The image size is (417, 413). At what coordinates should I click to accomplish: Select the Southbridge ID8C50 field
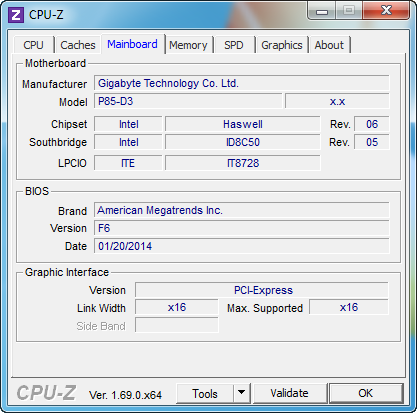(x=243, y=142)
